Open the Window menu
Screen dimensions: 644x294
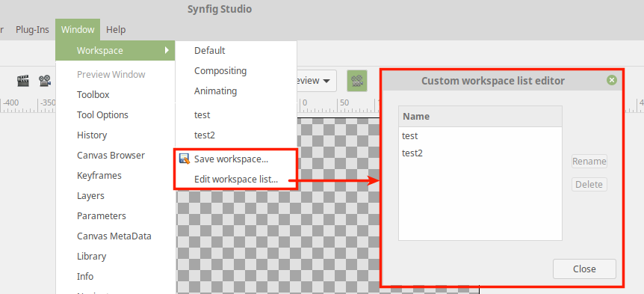point(78,30)
